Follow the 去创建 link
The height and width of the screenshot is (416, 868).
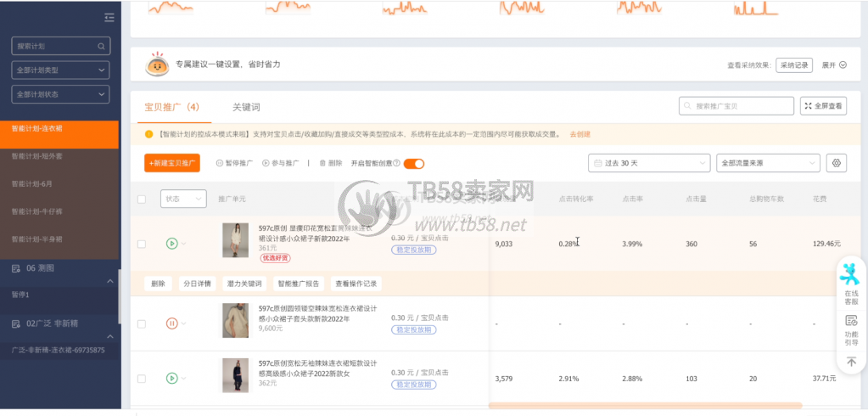(580, 134)
